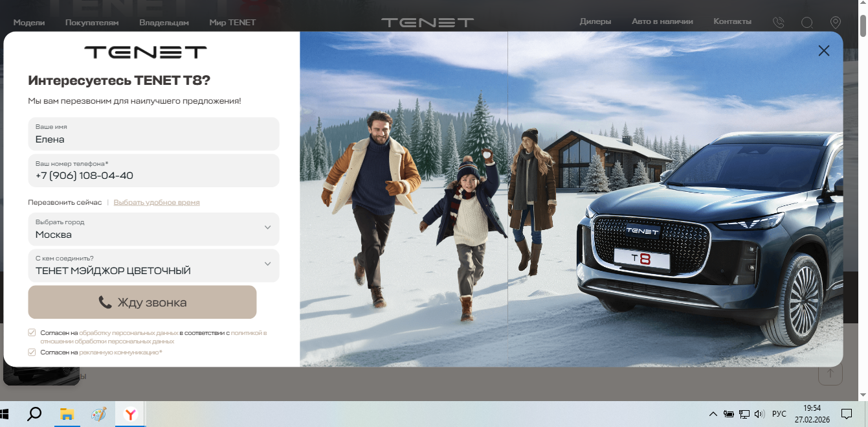Click the TENET logo in site header

[x=427, y=23]
